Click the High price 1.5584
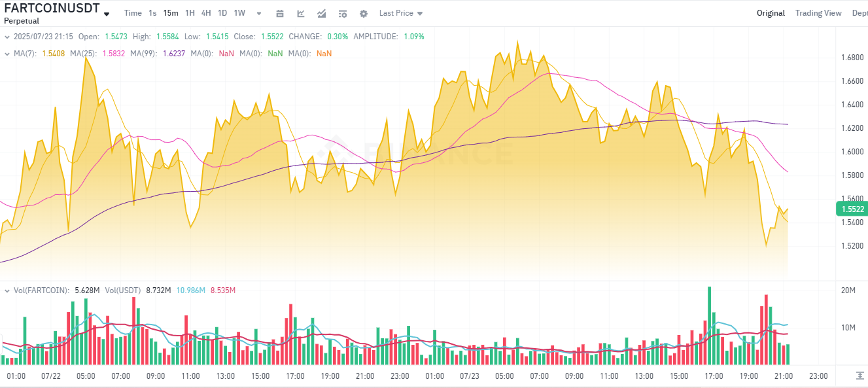Screen dimensions: 868x388 (x=166, y=37)
